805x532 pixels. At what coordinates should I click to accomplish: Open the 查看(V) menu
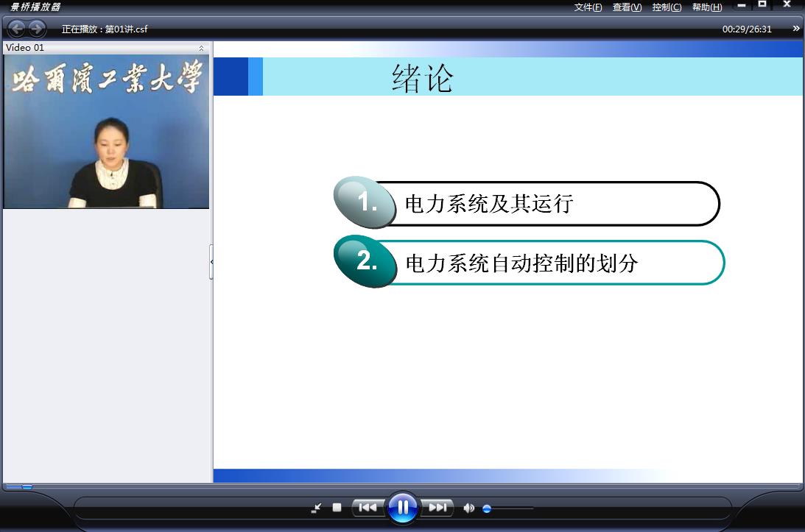(x=627, y=7)
